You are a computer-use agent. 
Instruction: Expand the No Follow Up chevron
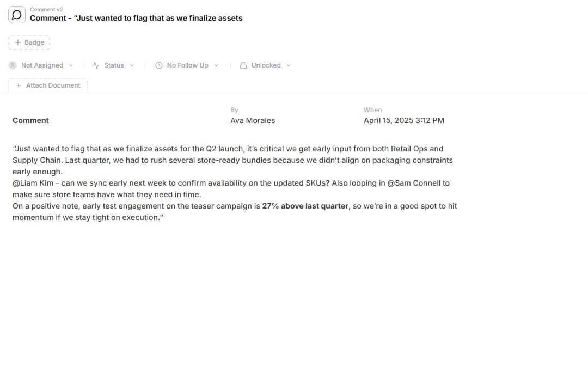[216, 65]
